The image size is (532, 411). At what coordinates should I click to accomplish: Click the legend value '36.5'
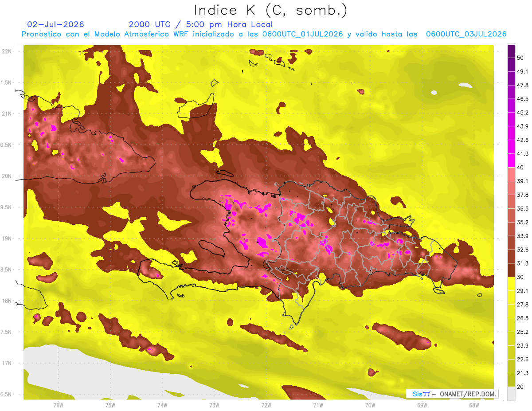click(x=523, y=208)
